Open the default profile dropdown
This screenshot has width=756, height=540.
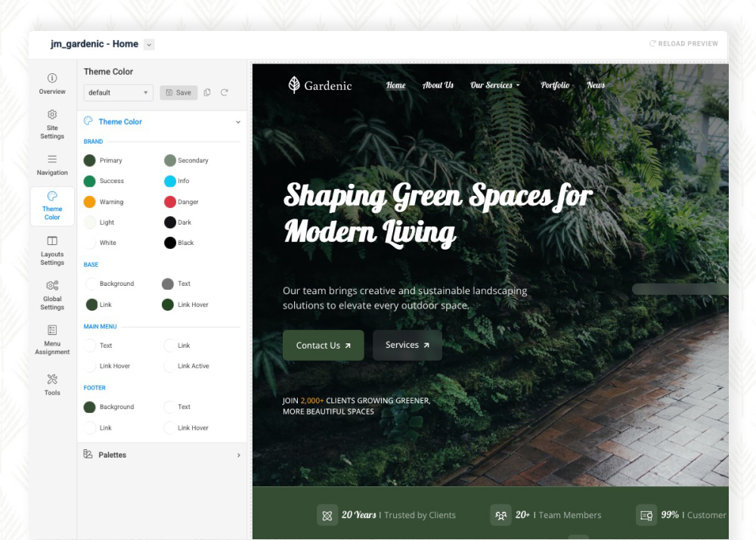(118, 92)
